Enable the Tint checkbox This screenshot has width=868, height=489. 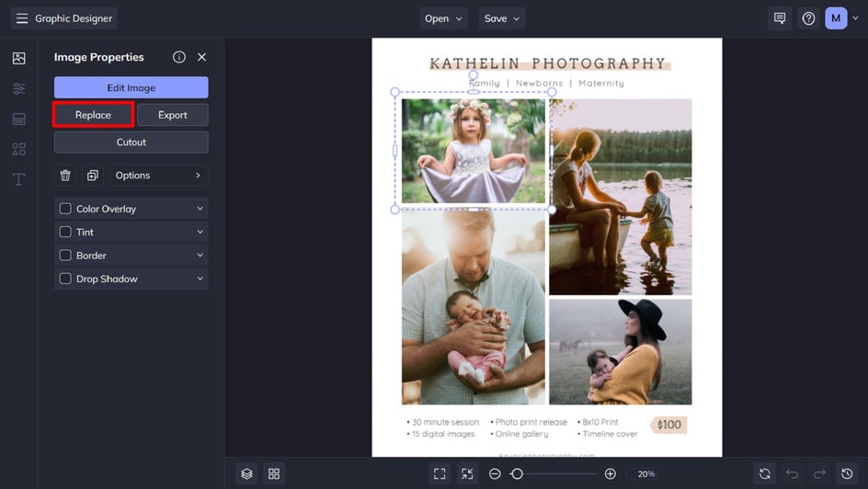[x=65, y=232]
